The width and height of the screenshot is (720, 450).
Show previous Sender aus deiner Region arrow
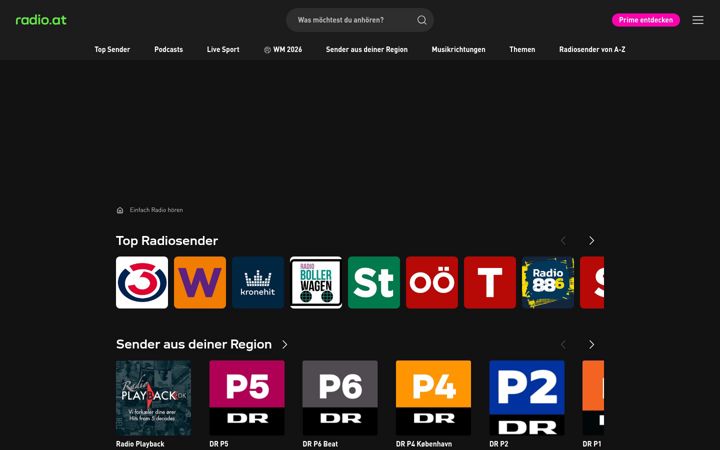coord(563,344)
